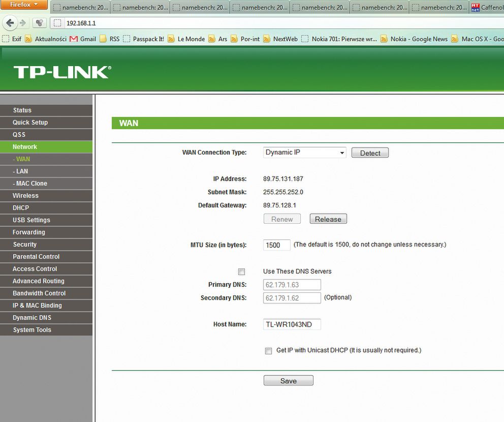Open the Status menu item
The width and height of the screenshot is (504, 422).
point(46,110)
